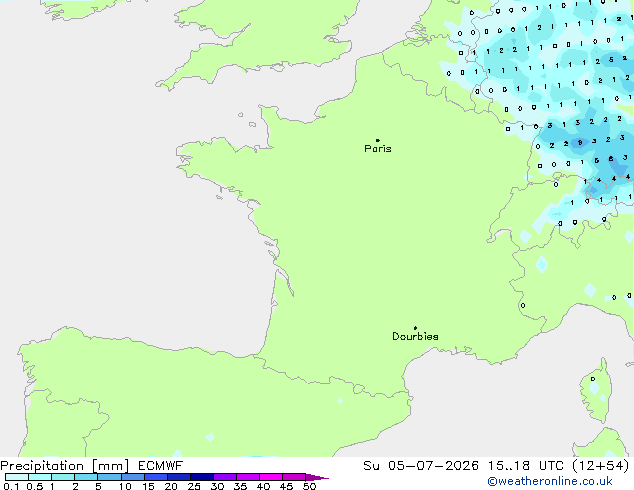
Task: Click the legend value '30'
Action: [x=217, y=486]
